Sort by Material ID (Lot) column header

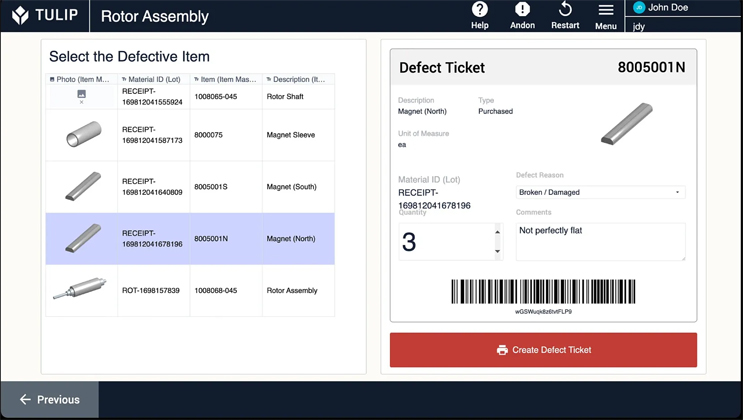[153, 79]
